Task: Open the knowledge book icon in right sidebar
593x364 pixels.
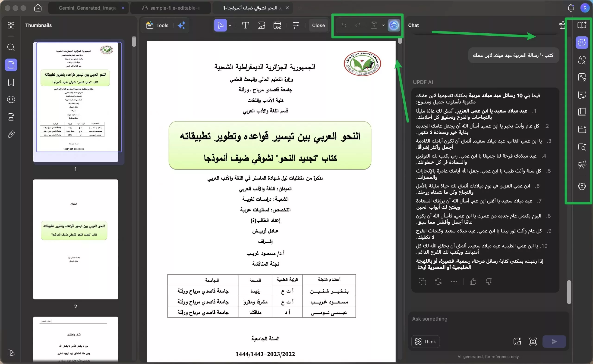Action: pyautogui.click(x=582, y=112)
